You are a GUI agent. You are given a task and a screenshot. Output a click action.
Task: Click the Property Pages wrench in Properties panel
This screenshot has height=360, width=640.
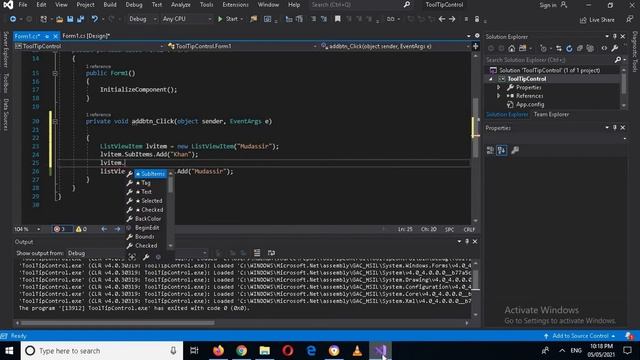click(515, 151)
